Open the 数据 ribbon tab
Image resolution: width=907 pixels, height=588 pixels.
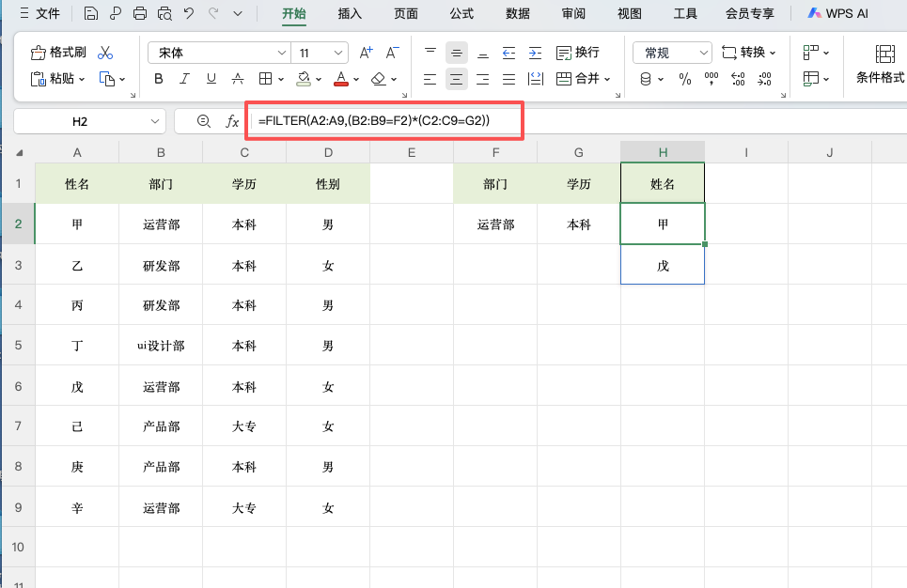pos(516,14)
